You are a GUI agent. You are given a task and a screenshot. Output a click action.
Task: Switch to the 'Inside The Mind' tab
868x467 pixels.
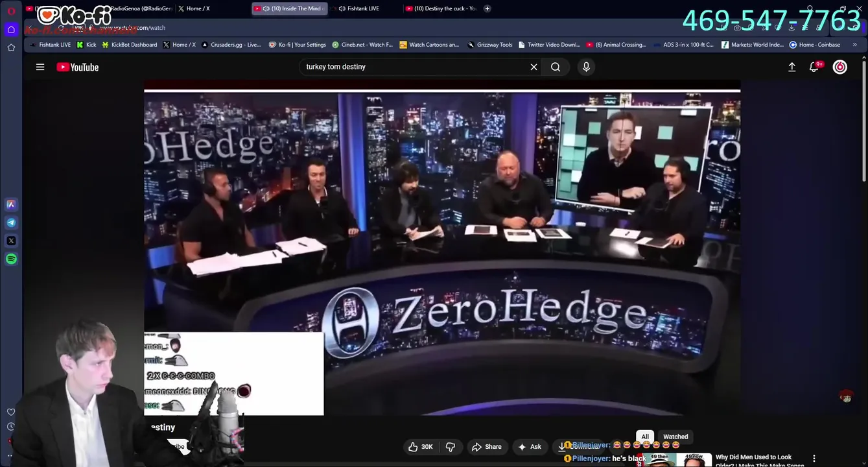coord(290,8)
